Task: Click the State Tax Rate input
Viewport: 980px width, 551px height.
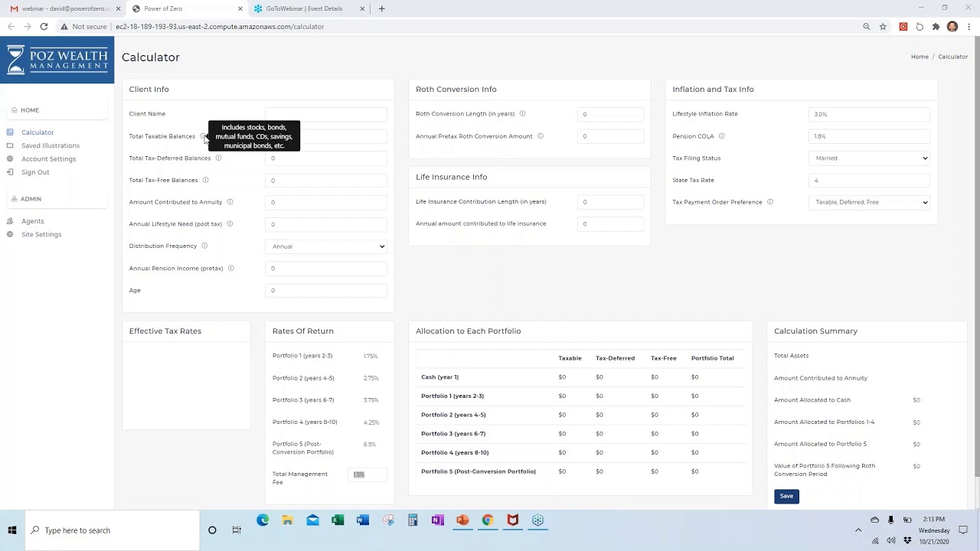Action: (869, 181)
